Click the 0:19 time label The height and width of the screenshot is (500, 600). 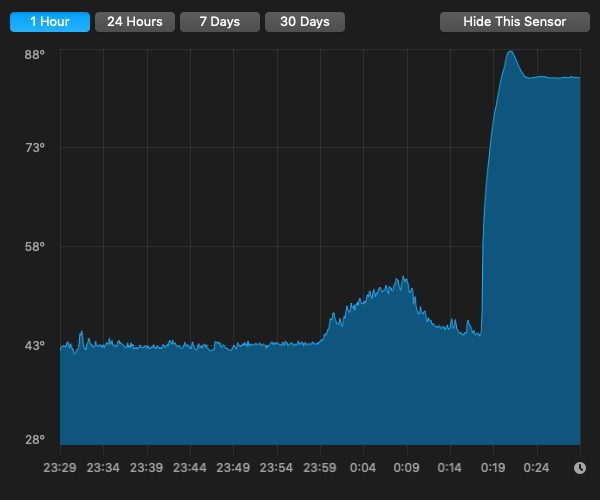[x=493, y=467]
